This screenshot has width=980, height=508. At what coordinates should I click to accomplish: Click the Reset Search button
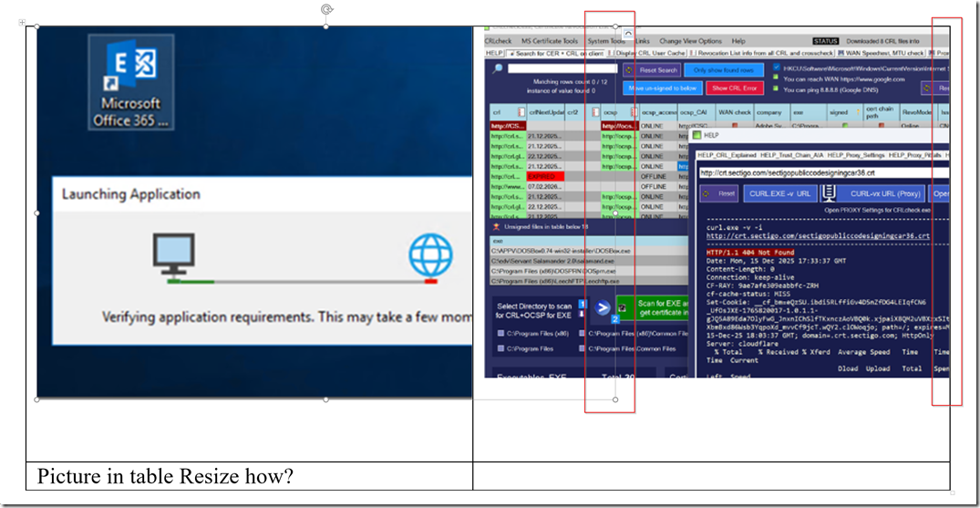pyautogui.click(x=651, y=70)
